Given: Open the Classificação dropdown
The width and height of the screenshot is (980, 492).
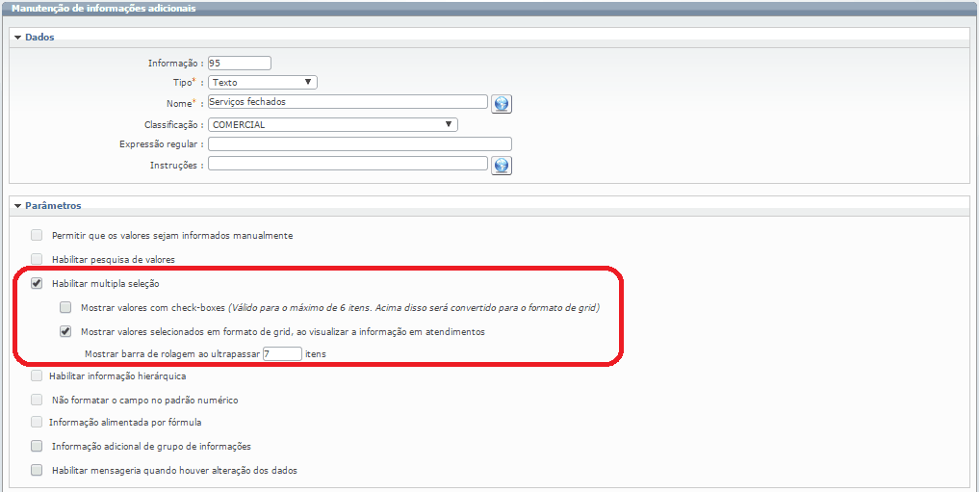Looking at the screenshot, I should click(x=332, y=125).
